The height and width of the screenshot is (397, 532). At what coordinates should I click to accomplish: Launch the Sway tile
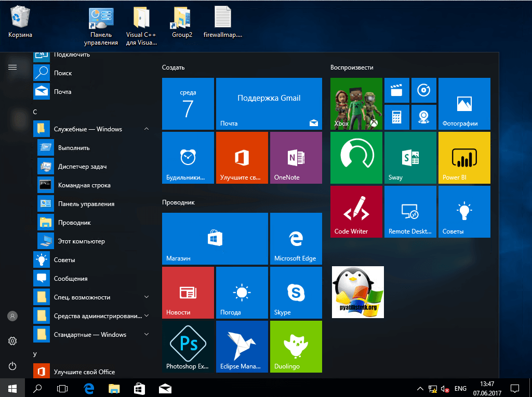click(x=410, y=158)
